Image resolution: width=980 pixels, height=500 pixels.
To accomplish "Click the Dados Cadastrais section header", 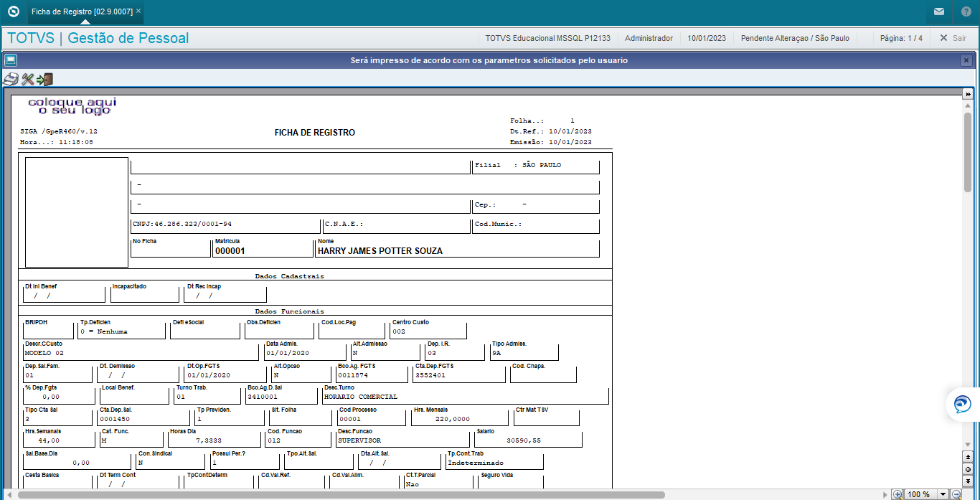I will point(290,275).
